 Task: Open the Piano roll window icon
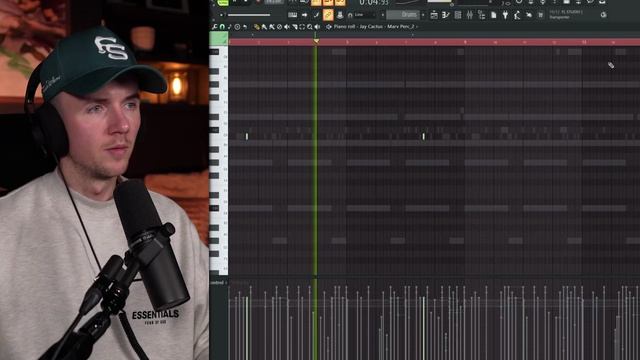point(446,15)
